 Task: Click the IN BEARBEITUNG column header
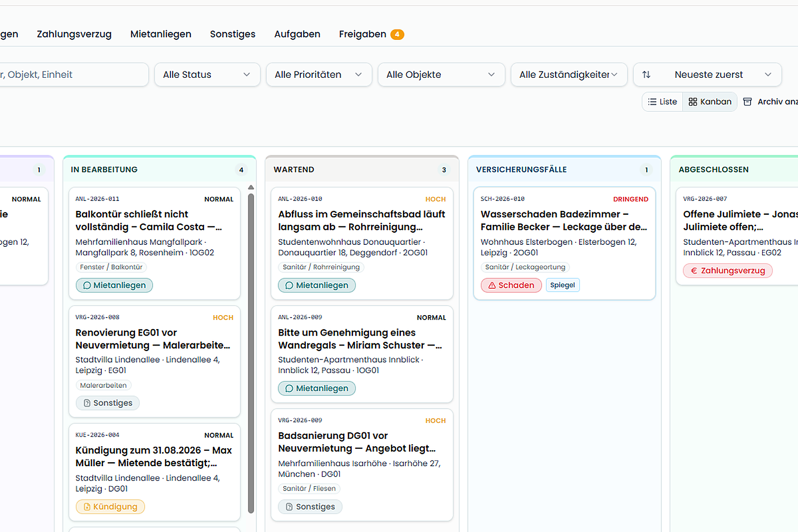pyautogui.click(x=104, y=170)
